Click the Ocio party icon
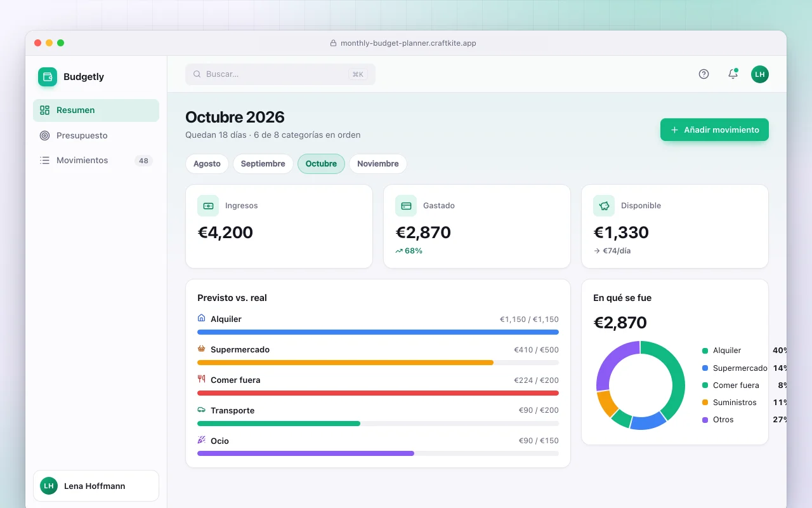 (x=202, y=440)
